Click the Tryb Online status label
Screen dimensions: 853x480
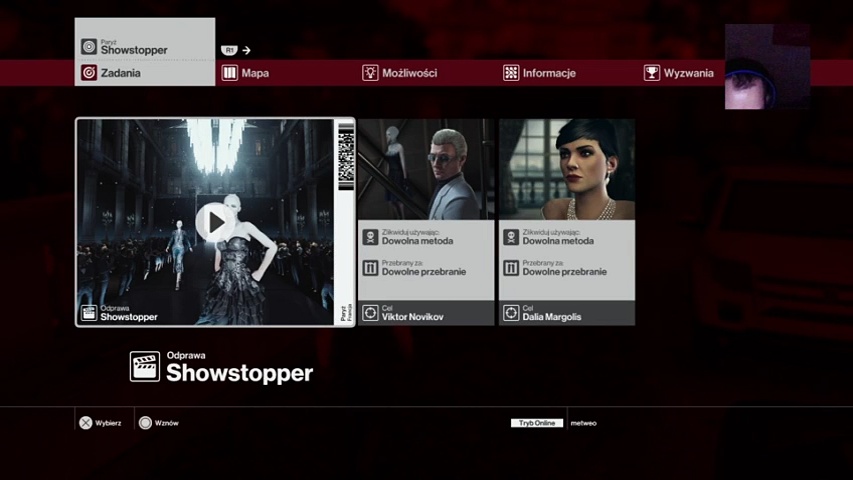point(536,423)
